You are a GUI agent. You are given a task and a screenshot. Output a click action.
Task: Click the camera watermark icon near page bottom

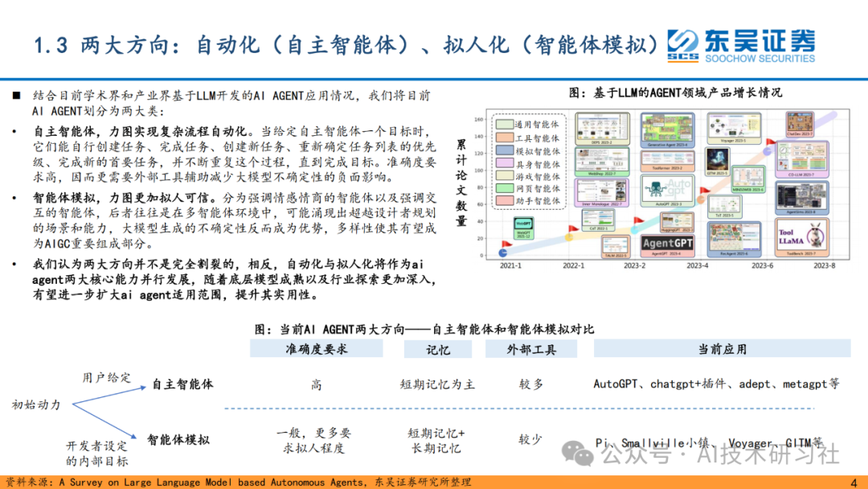[583, 457]
